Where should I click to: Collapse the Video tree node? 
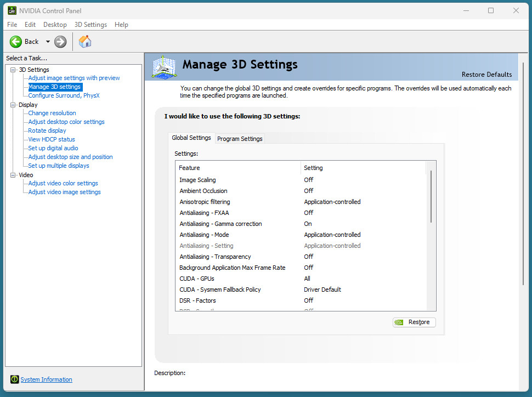(x=13, y=175)
